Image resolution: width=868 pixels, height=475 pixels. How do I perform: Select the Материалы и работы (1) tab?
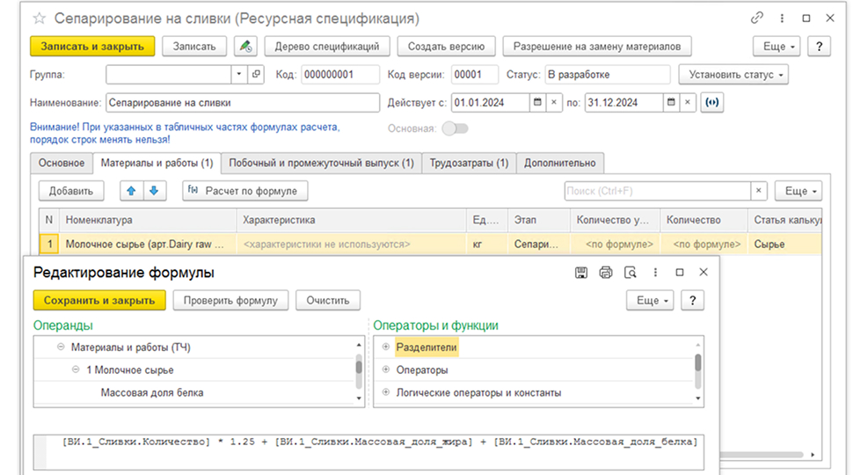coord(157,164)
